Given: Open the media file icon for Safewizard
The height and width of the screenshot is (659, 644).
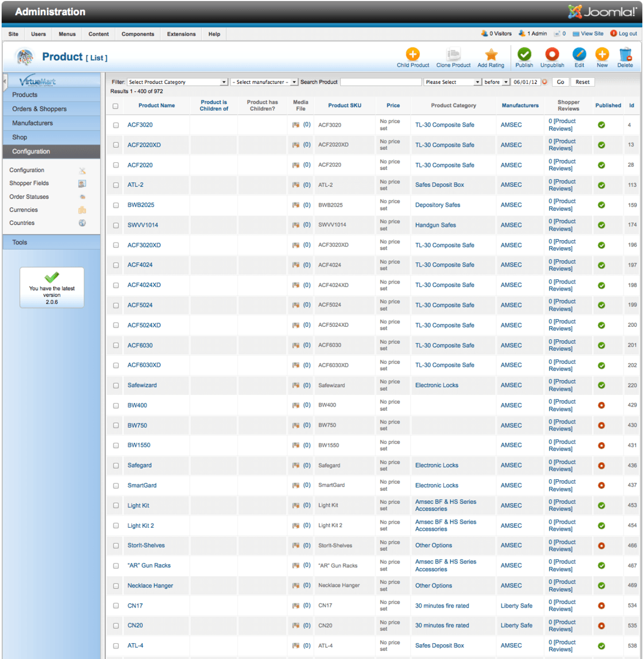Looking at the screenshot, I should [296, 385].
